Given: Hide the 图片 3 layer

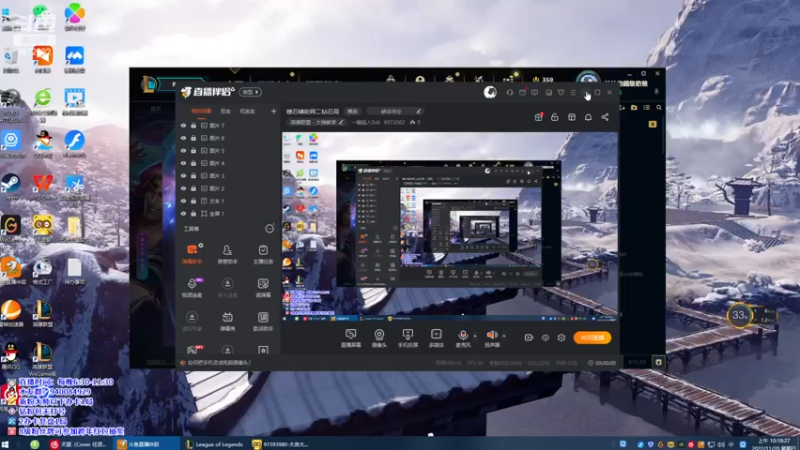Looking at the screenshot, I should [183, 176].
